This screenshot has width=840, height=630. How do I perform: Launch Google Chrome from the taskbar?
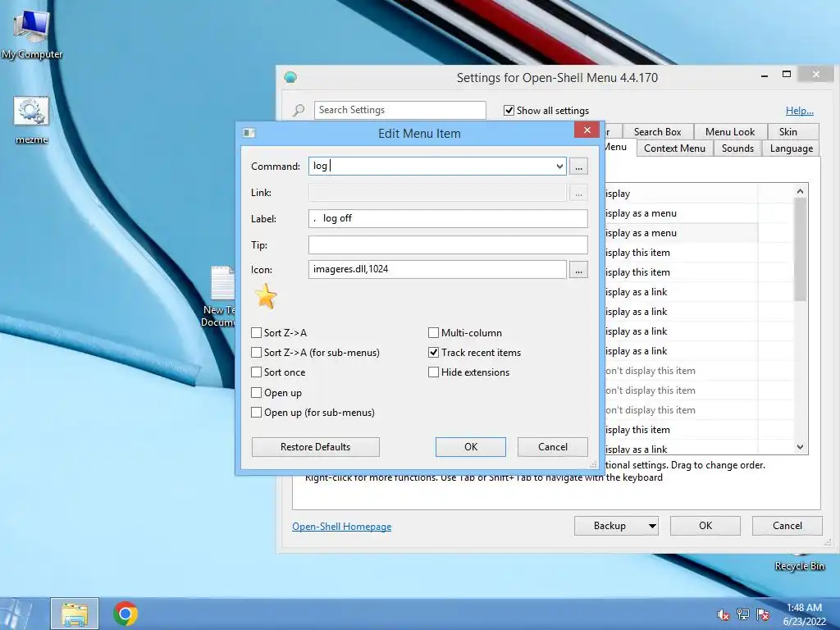126,614
